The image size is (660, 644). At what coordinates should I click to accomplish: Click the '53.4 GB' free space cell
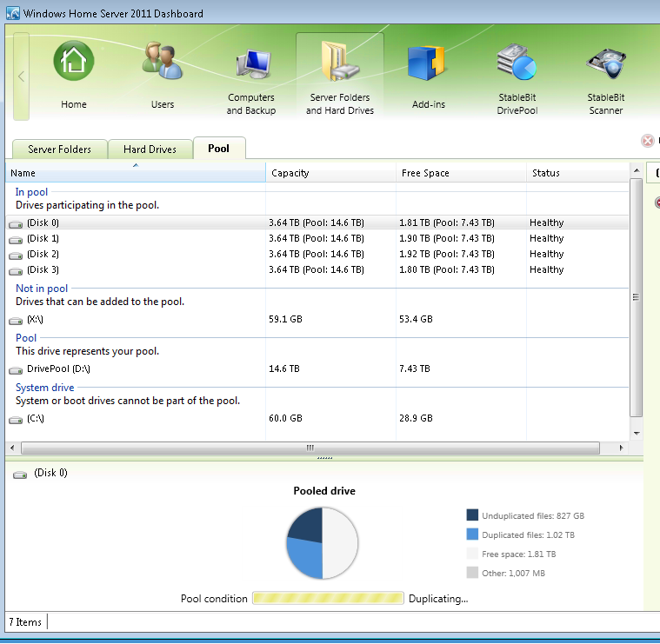[x=416, y=319]
